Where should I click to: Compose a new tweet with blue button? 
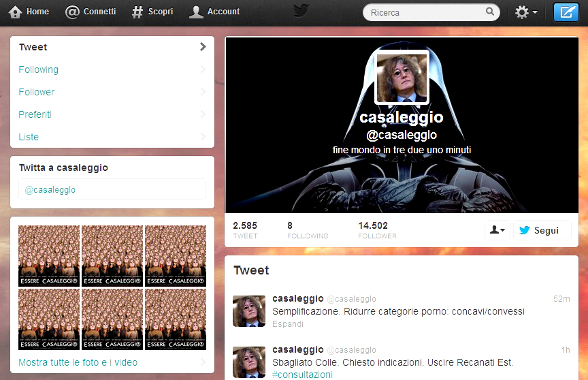[x=565, y=12]
